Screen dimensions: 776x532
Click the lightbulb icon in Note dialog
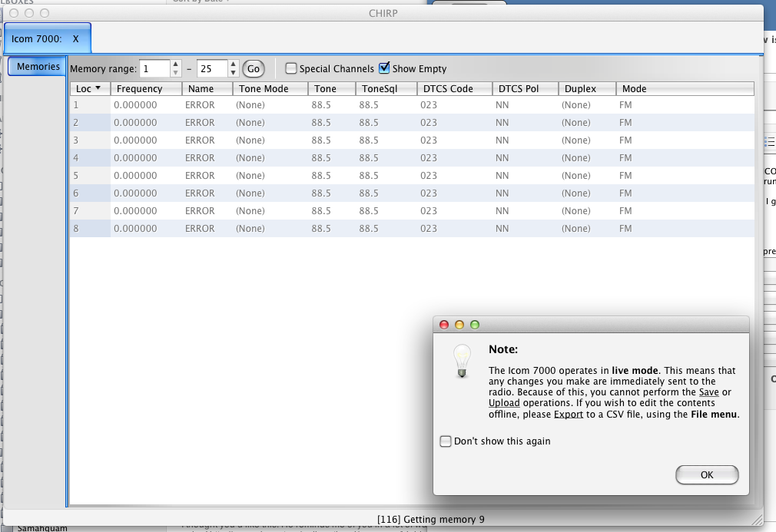coord(463,361)
